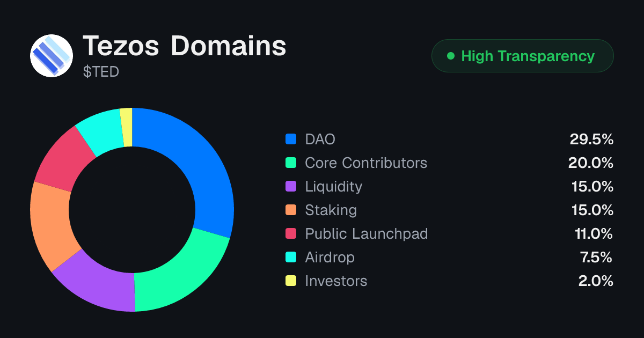
Task: Click the Tezos Domains title
Action: (x=184, y=46)
